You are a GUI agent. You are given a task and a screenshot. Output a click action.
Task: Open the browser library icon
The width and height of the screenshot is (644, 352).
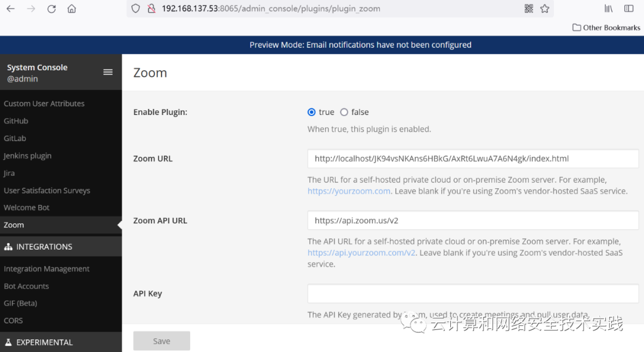tap(608, 8)
